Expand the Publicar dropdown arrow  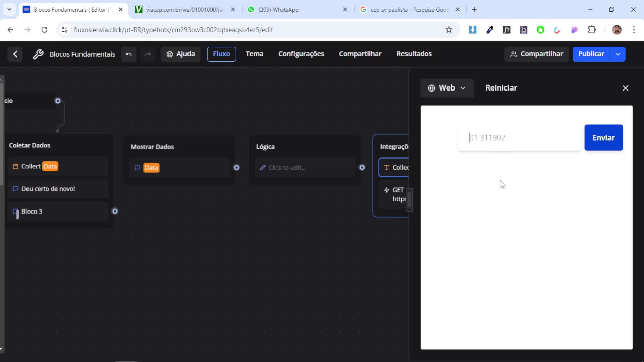click(x=618, y=54)
